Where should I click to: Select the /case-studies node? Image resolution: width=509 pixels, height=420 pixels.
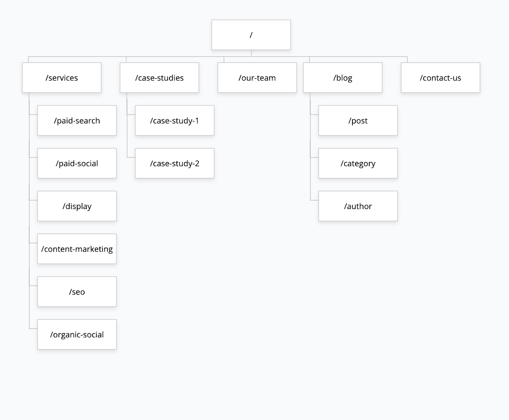(159, 78)
